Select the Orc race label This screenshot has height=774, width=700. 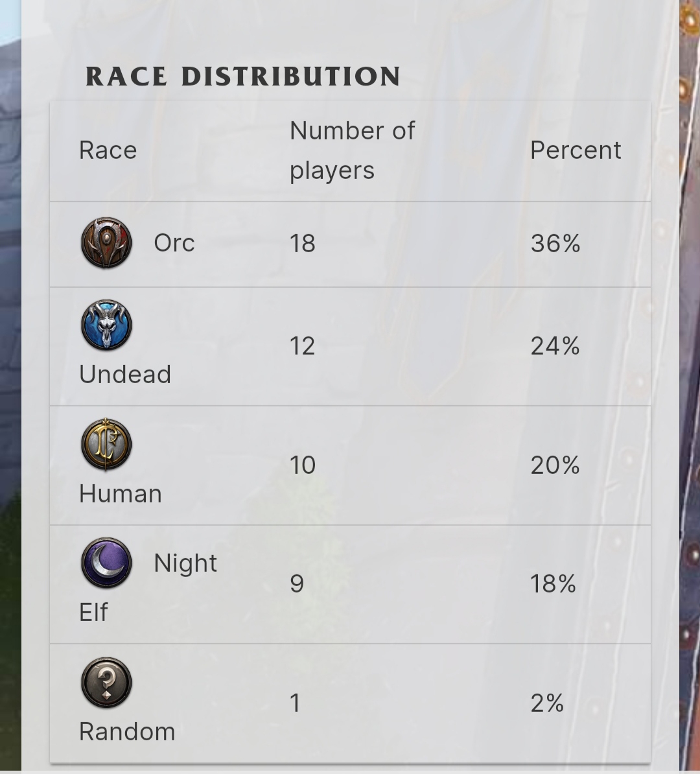pyautogui.click(x=174, y=243)
